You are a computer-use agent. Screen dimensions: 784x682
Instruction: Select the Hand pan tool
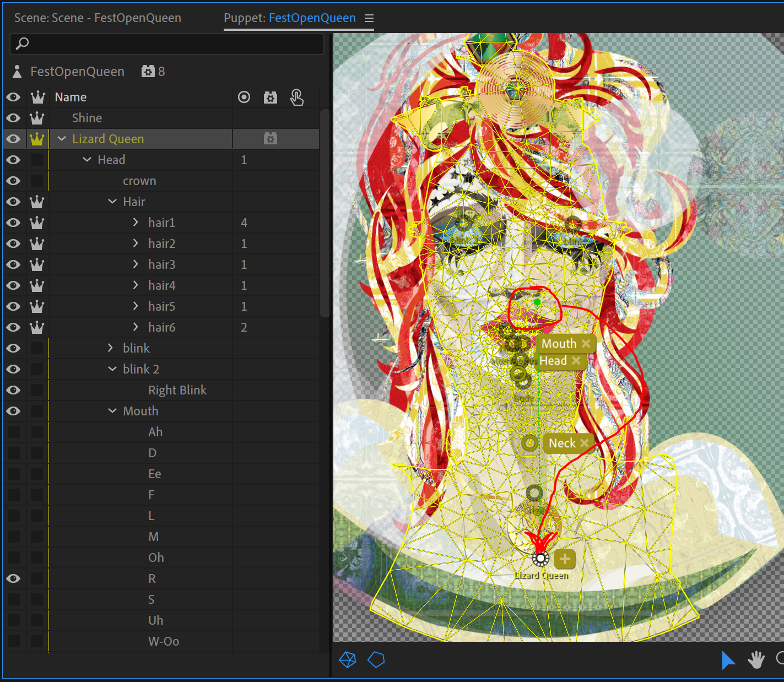756,660
